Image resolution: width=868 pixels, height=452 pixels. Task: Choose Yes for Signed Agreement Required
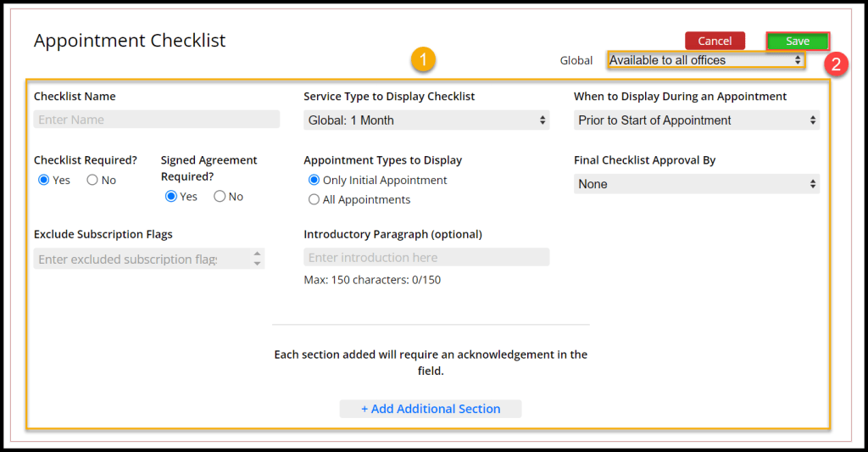tap(172, 196)
